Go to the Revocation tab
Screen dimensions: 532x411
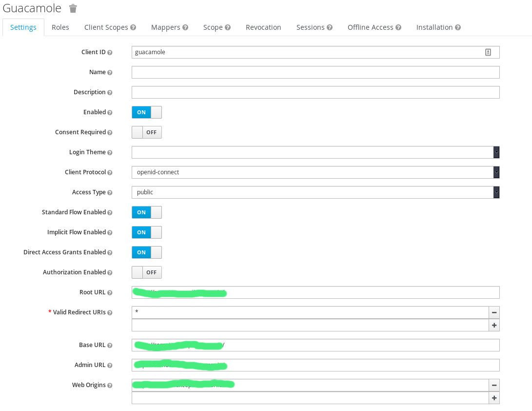click(x=263, y=27)
